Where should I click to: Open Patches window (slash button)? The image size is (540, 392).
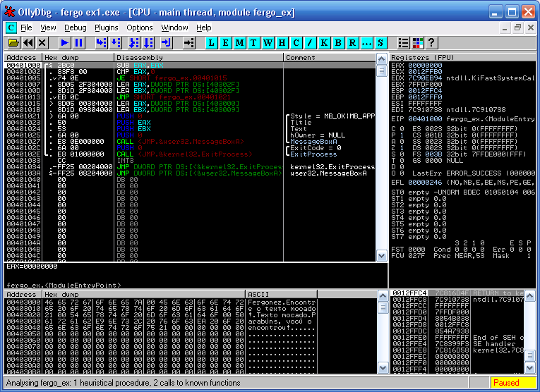[310, 43]
